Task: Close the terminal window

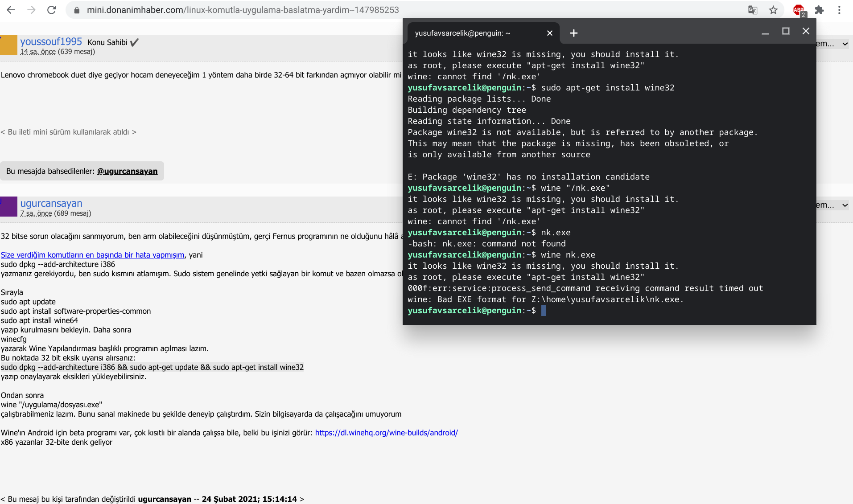Action: (806, 31)
